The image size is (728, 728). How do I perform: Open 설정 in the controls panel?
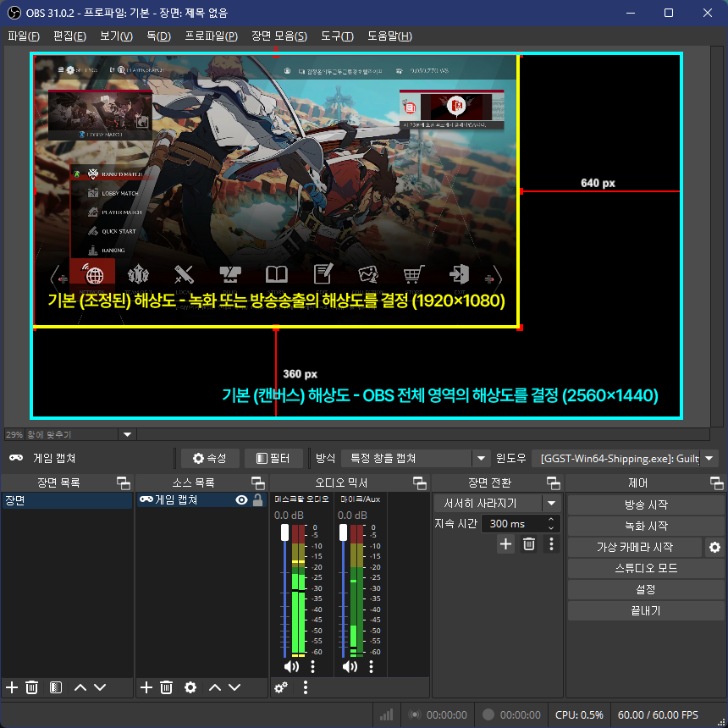coord(646,590)
